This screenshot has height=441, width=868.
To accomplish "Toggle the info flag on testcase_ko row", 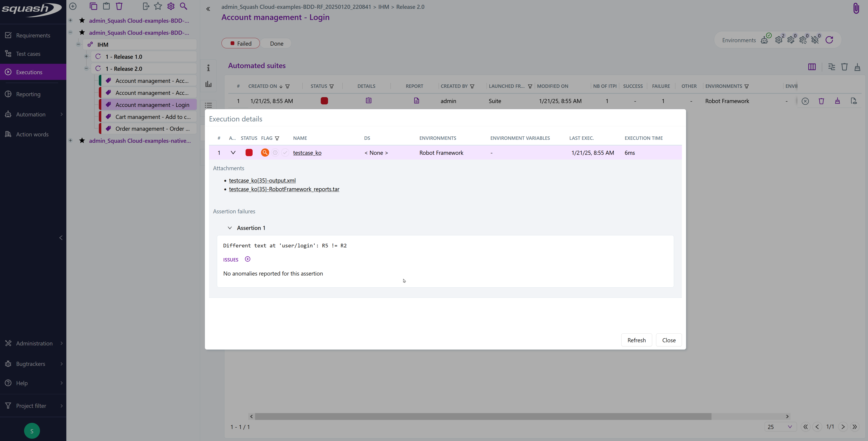I will click(x=275, y=153).
